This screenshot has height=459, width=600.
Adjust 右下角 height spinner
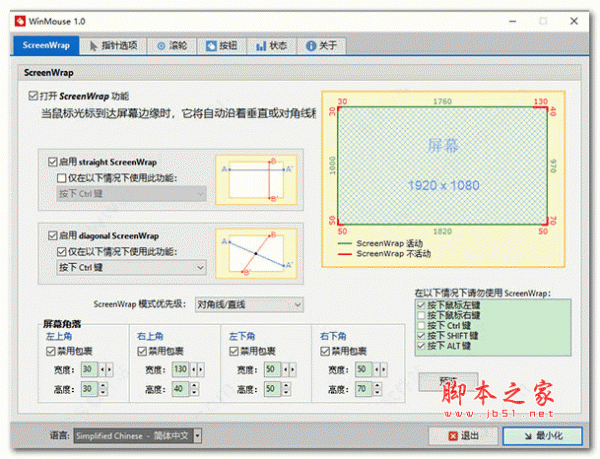click(377, 389)
